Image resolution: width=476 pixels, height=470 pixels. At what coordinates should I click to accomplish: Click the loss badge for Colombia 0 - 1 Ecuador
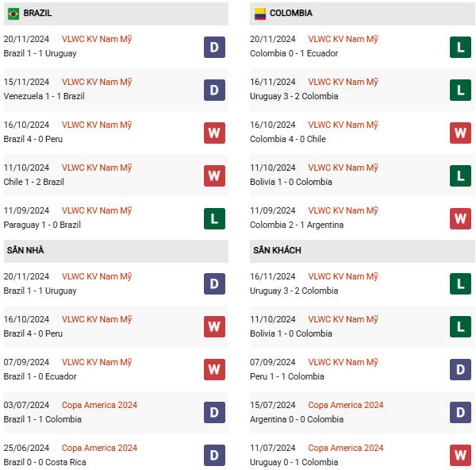coord(460,47)
